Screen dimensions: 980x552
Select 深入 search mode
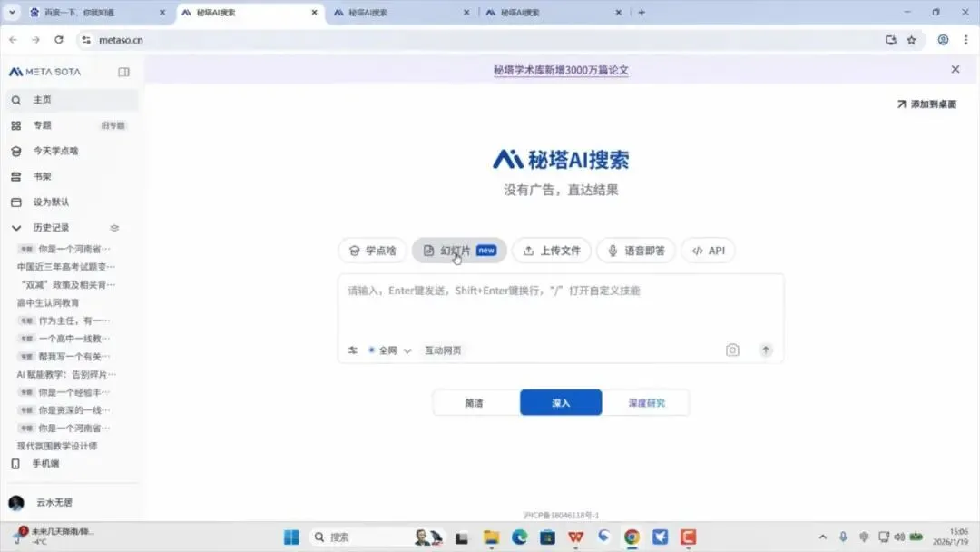[x=561, y=403]
